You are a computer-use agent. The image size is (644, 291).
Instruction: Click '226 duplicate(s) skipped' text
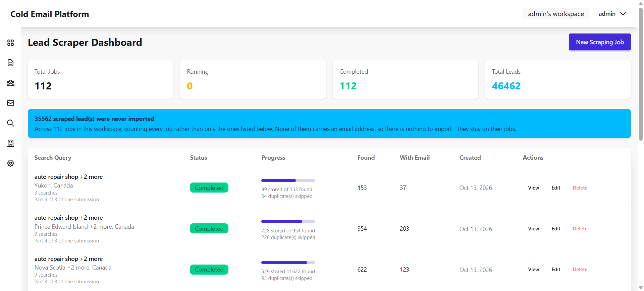tap(288, 237)
